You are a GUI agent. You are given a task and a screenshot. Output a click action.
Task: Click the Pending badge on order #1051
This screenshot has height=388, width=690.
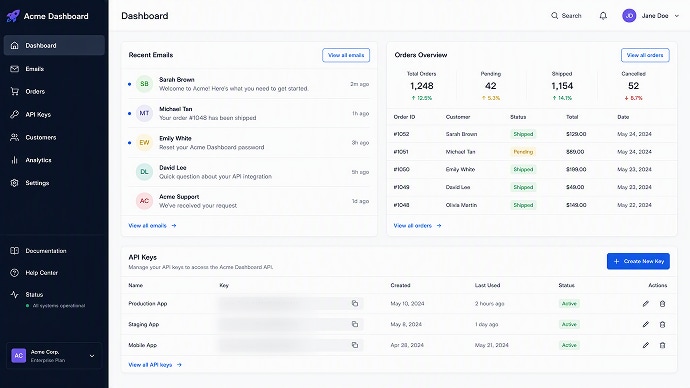click(x=523, y=152)
